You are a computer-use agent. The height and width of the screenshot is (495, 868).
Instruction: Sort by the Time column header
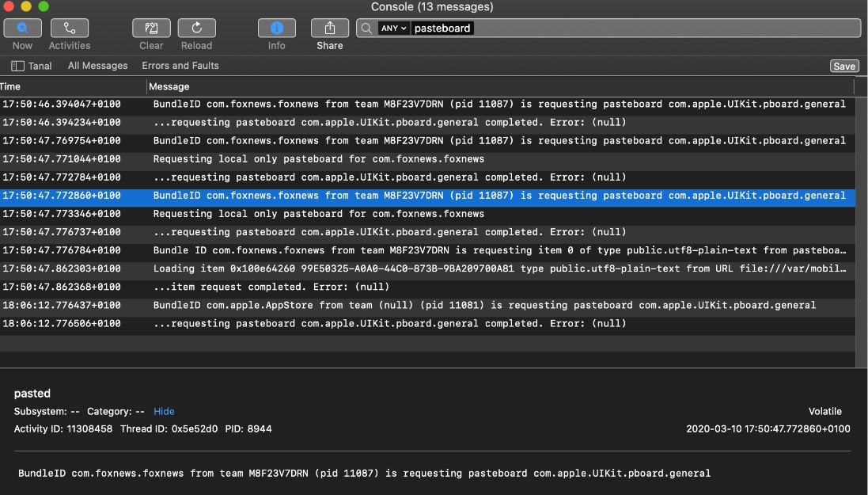click(x=72, y=86)
